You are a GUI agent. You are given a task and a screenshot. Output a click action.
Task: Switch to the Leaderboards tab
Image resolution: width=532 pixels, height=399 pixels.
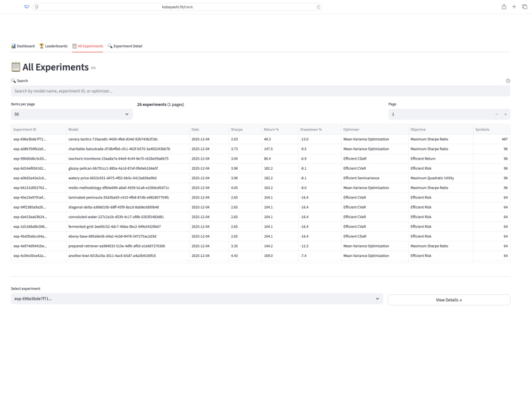click(53, 46)
